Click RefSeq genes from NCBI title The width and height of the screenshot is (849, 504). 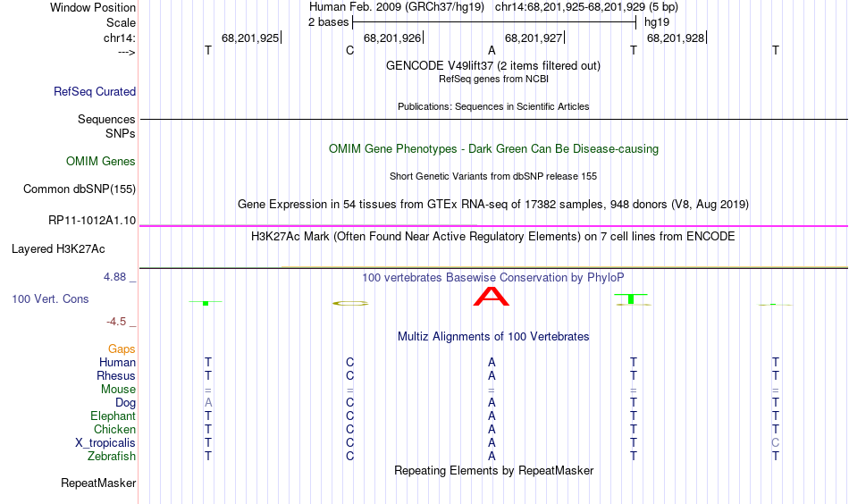click(x=494, y=79)
